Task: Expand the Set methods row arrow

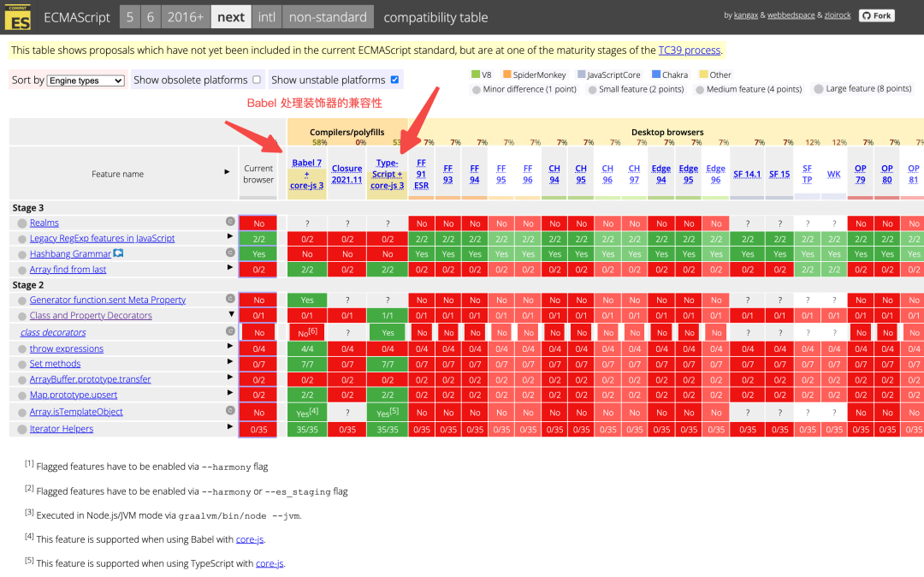Action: (x=230, y=361)
